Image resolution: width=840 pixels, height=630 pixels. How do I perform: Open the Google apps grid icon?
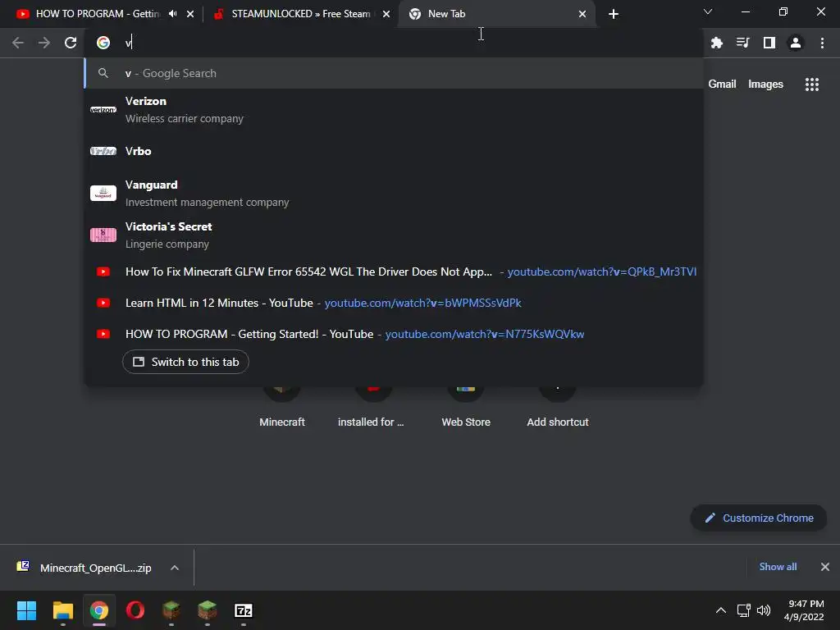coord(812,84)
